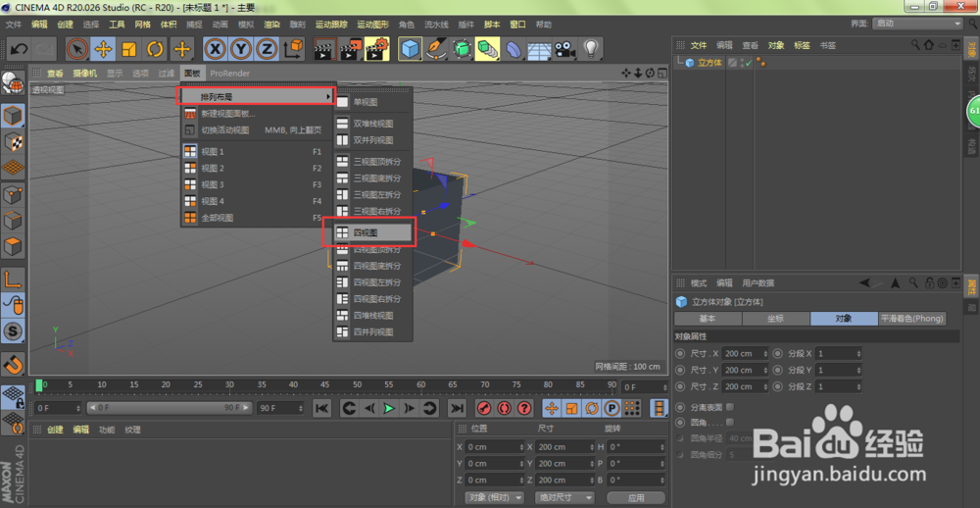The height and width of the screenshot is (508, 980).
Task: Toggle X axis lock
Action: coord(215,49)
